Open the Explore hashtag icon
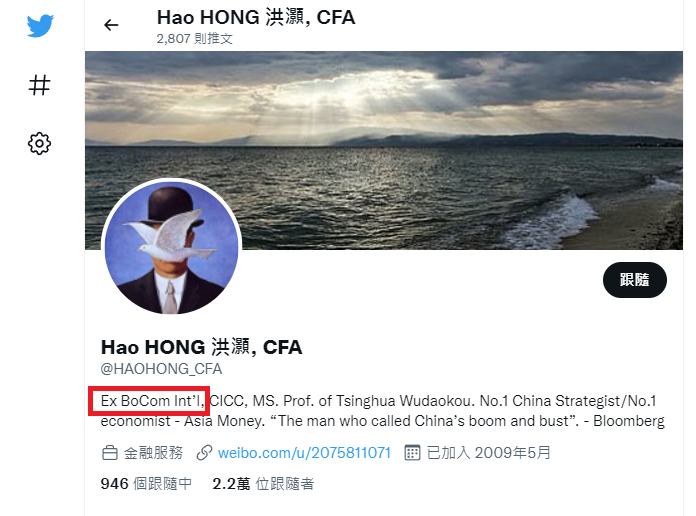This screenshot has height=516, width=696. pyautogui.click(x=40, y=85)
